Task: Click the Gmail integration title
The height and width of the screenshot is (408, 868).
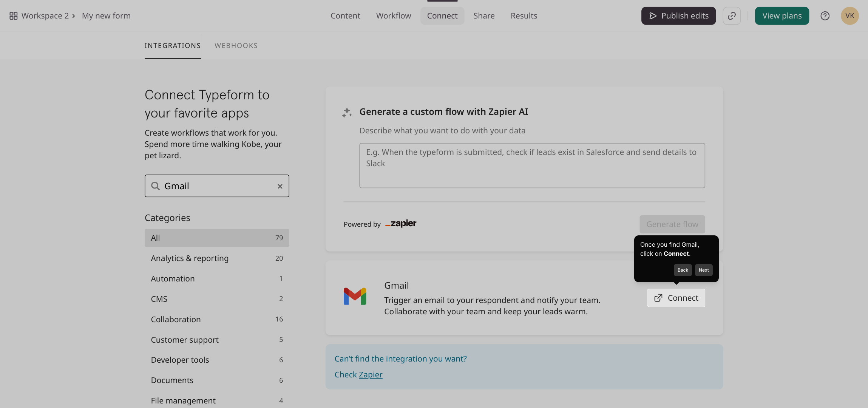Action: (x=396, y=286)
